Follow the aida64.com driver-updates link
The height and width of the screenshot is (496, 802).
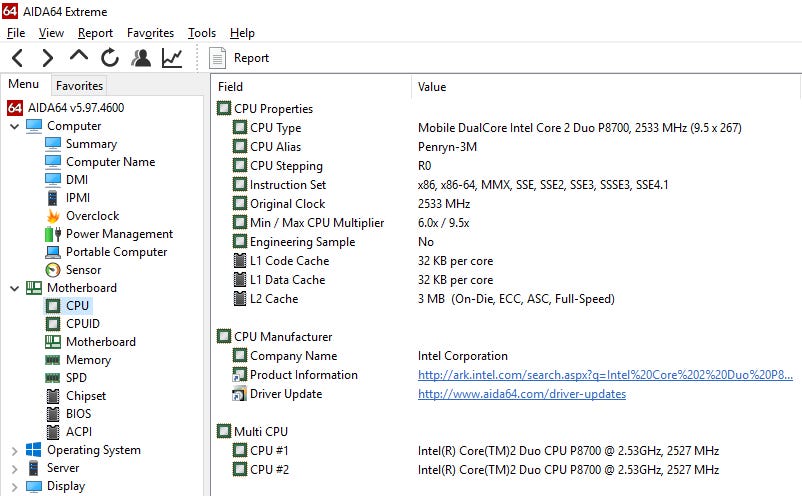point(521,394)
